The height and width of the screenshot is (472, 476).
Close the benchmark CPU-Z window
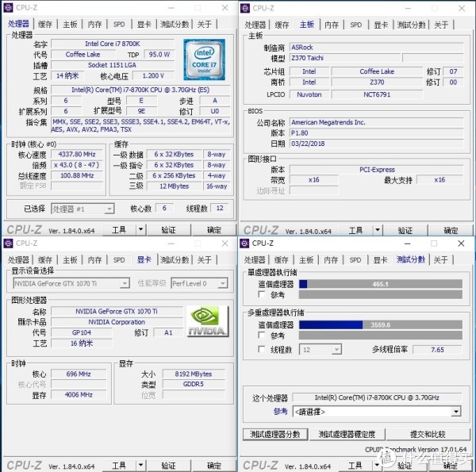point(461,243)
